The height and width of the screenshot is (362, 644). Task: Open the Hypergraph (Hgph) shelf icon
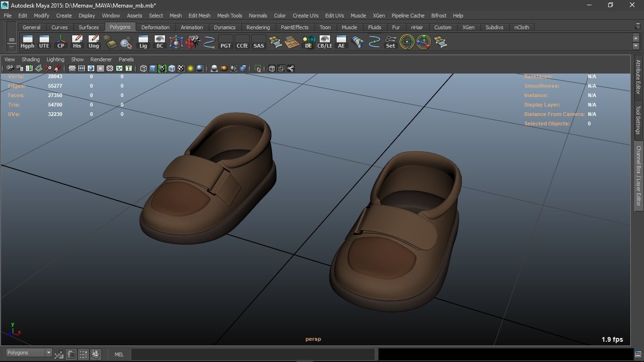pos(27,42)
